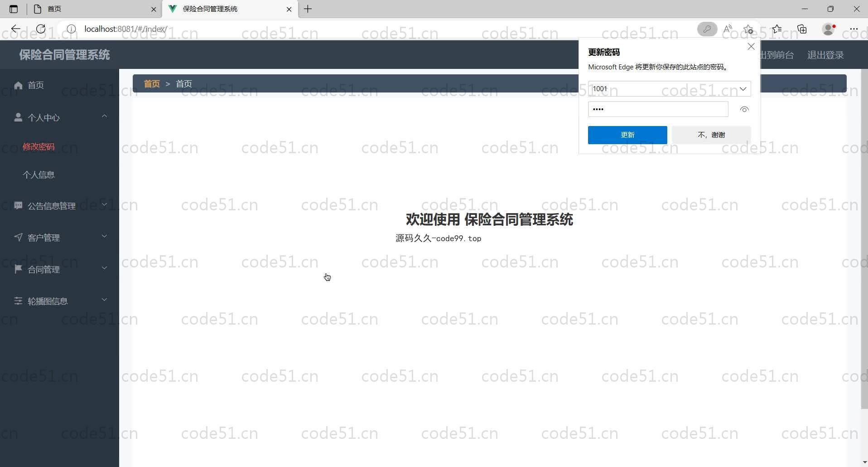Open the 公告信息管理 menu item
Screen dimensions: 868x467
tap(59, 206)
